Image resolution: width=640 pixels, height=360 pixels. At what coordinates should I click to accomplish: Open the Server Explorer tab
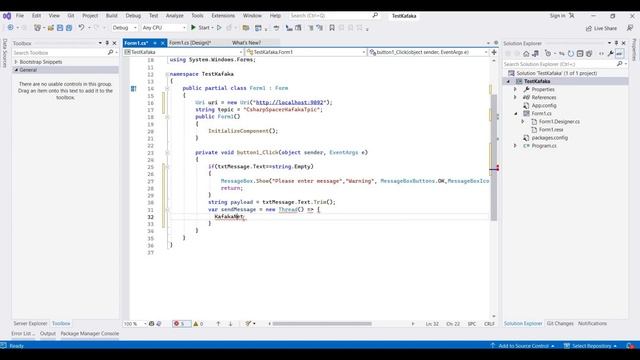30,323
